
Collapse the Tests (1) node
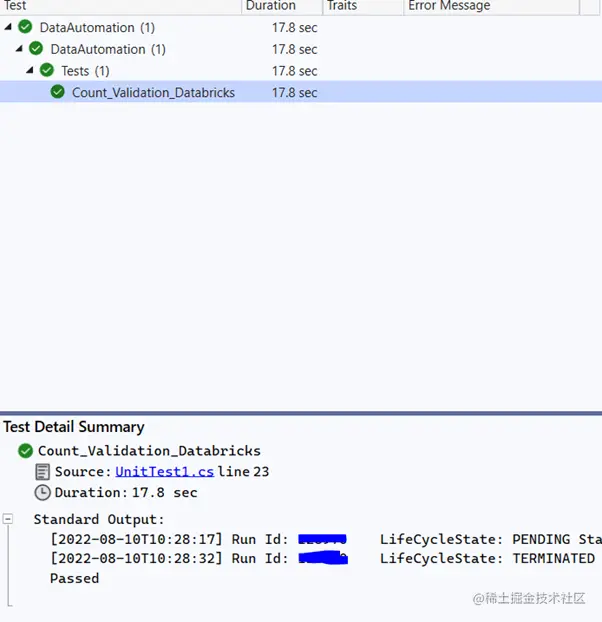29,71
